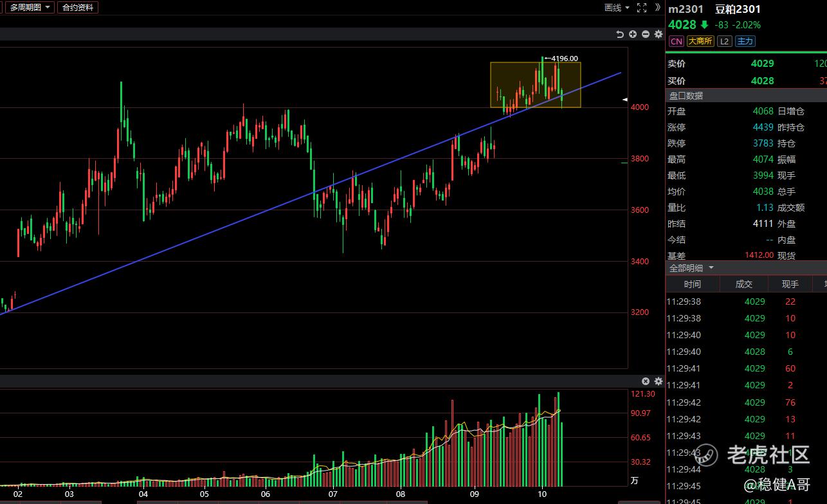Click the trade row with volume 60
Screen dimensions: 827x504
pyautogui.click(x=746, y=368)
